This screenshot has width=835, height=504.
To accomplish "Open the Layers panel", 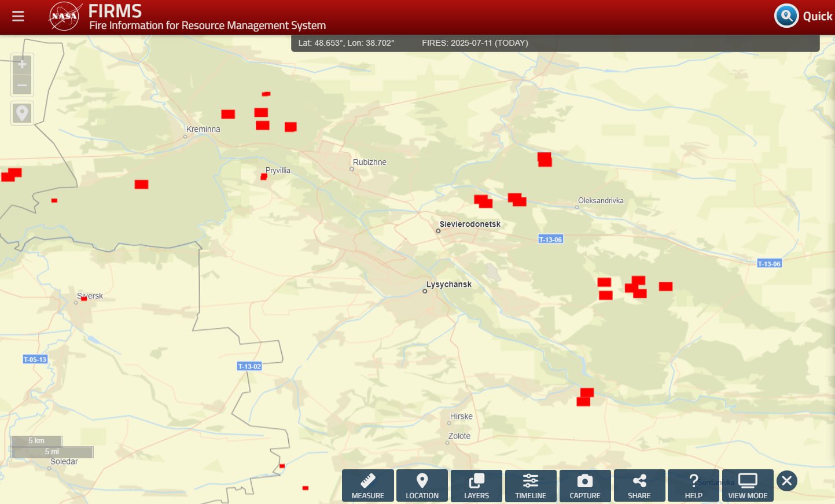I will click(x=476, y=485).
